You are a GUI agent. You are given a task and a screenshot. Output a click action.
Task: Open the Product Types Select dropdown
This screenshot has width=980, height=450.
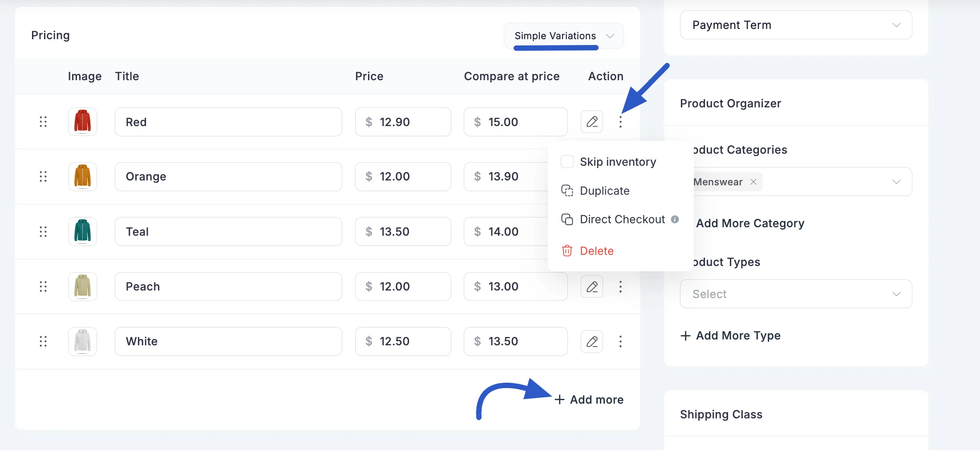pos(795,294)
